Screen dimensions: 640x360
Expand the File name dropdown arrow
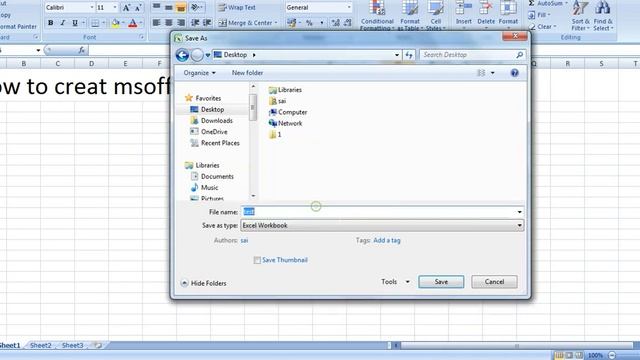tap(519, 212)
